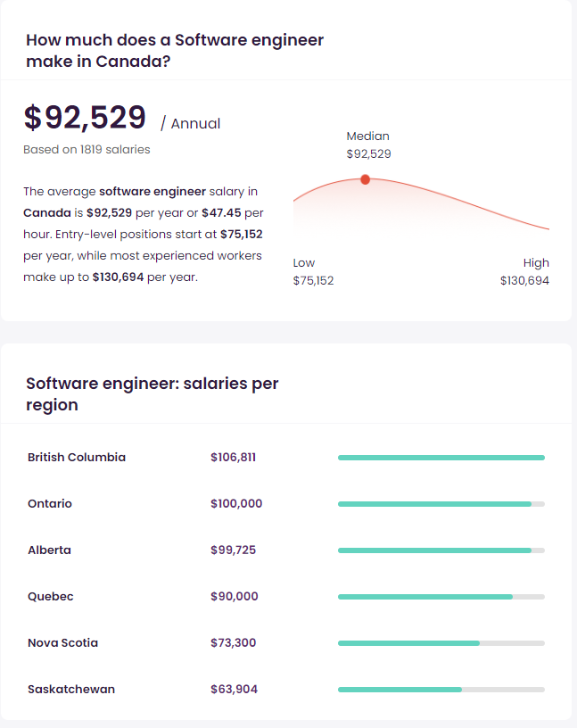577x728 pixels.
Task: Click the Quebec region name
Action: pyautogui.click(x=51, y=597)
